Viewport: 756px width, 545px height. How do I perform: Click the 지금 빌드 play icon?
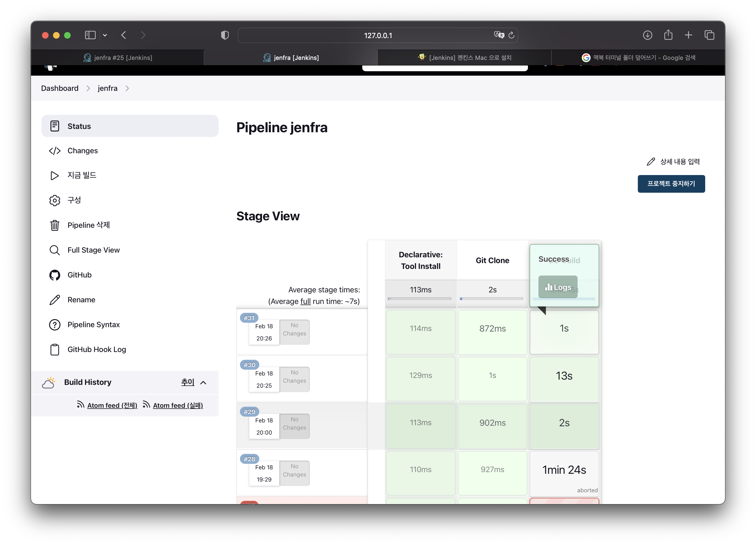click(55, 175)
